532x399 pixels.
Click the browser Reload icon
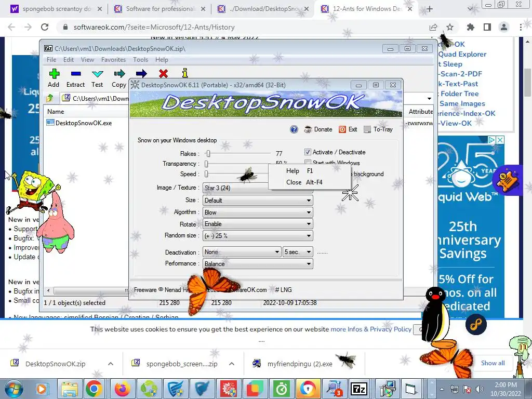click(45, 27)
